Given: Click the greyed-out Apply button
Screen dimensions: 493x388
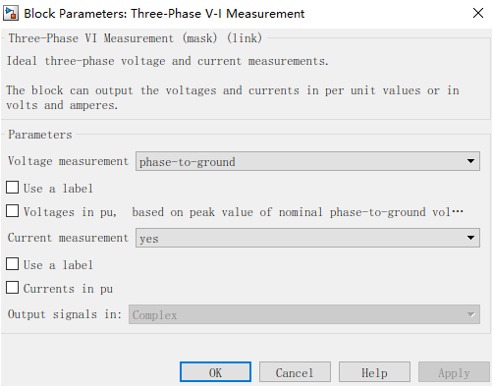Looking at the screenshot, I should pyautogui.click(x=454, y=372).
